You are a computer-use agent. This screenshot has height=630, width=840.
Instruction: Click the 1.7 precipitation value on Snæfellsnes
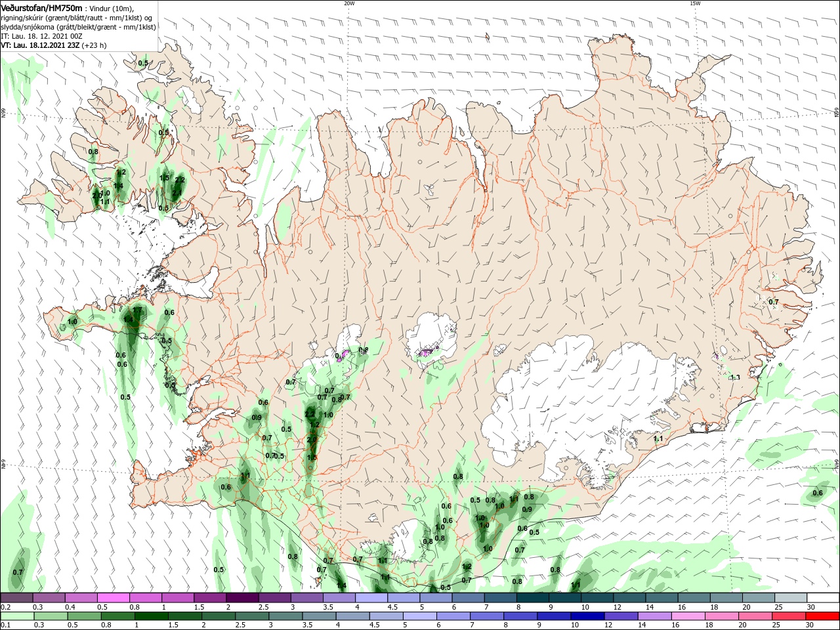tap(137, 310)
